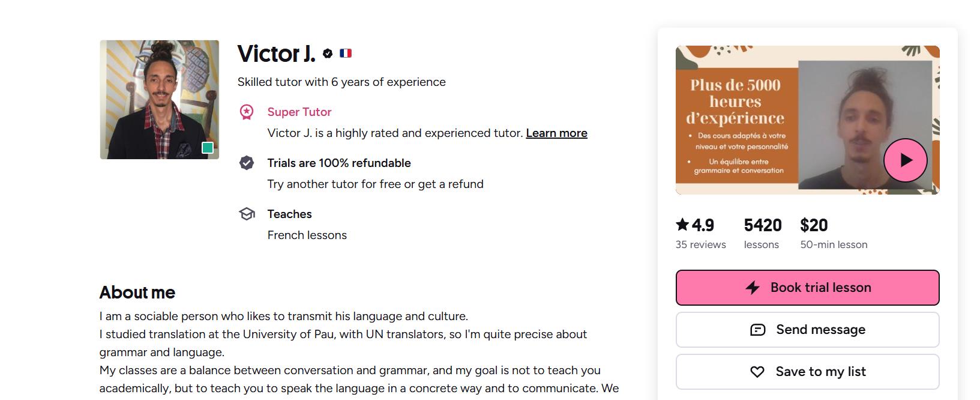Screen dimensions: 980x400
Task: Click the Super Tutor label
Action: pyautogui.click(x=299, y=112)
